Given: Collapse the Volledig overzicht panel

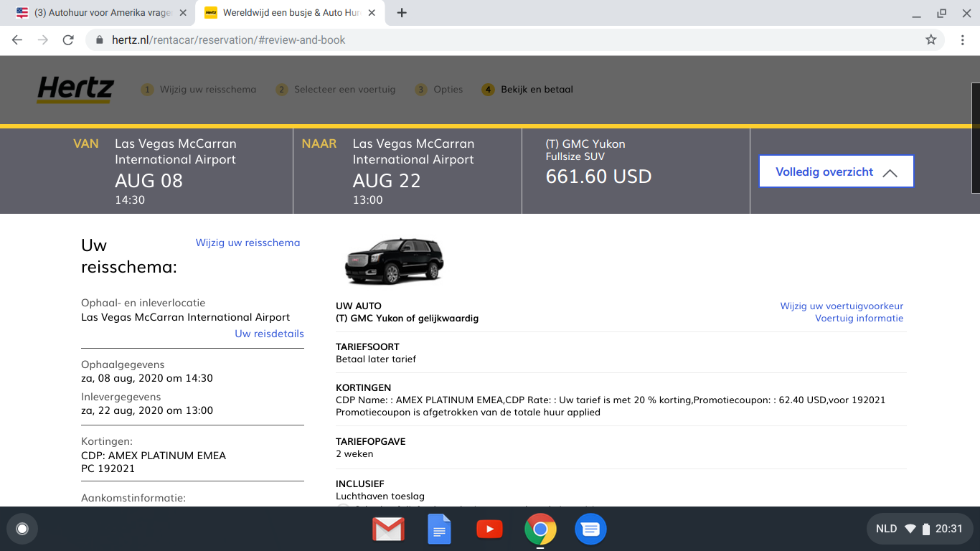Looking at the screenshot, I should point(836,172).
